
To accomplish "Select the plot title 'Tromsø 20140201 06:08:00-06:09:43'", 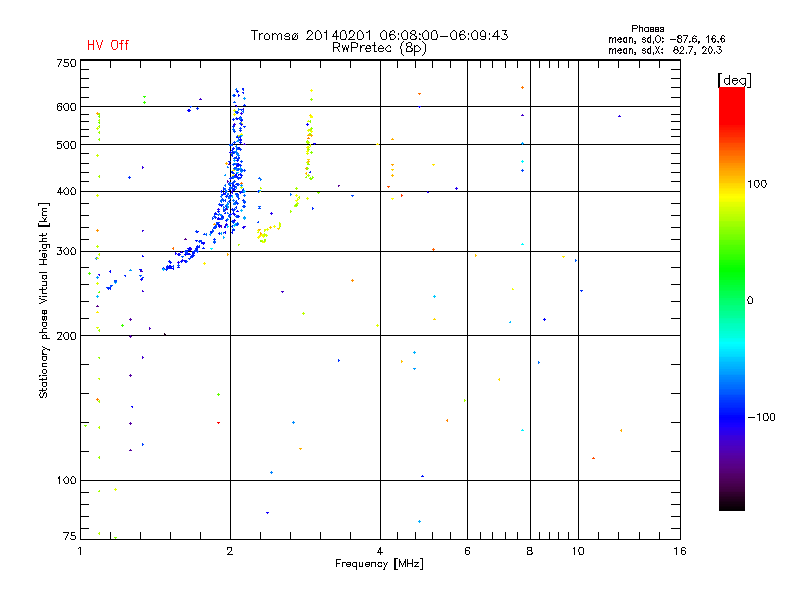I will (379, 35).
